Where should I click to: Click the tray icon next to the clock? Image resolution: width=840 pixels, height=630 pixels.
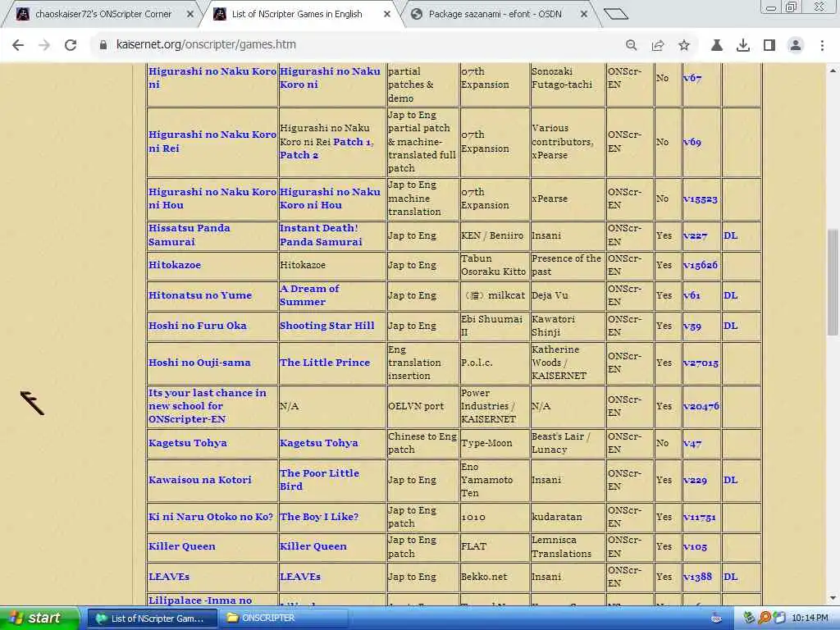[x=779, y=619]
